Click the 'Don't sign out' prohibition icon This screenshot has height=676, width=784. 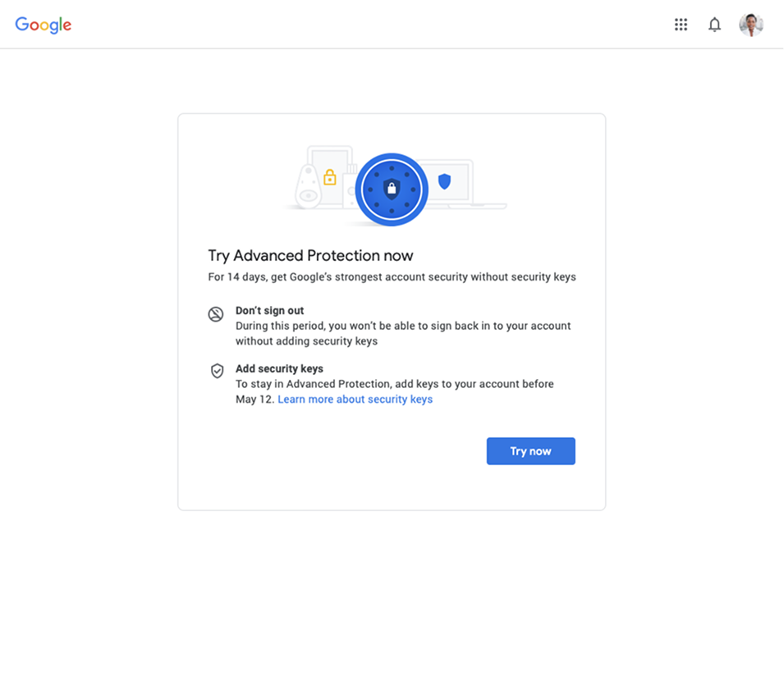pyautogui.click(x=216, y=314)
